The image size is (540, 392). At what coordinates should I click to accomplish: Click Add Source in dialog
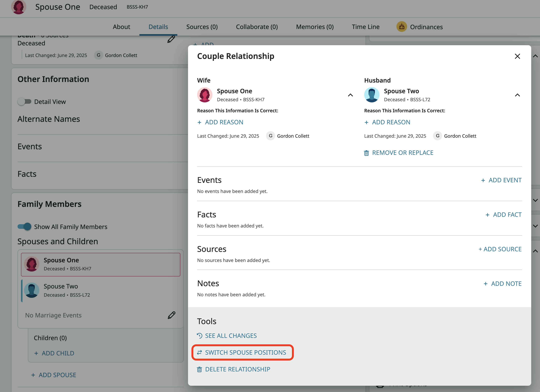[x=500, y=249]
